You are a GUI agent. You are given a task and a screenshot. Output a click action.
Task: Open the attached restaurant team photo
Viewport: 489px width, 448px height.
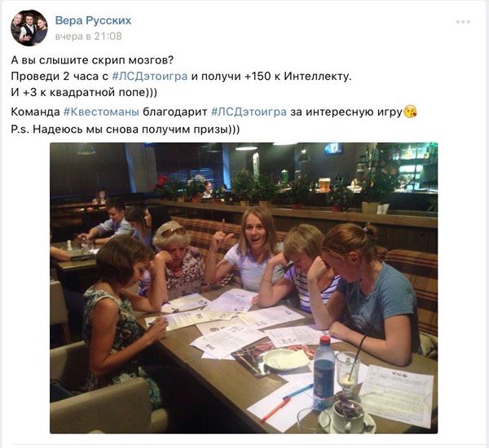244,288
